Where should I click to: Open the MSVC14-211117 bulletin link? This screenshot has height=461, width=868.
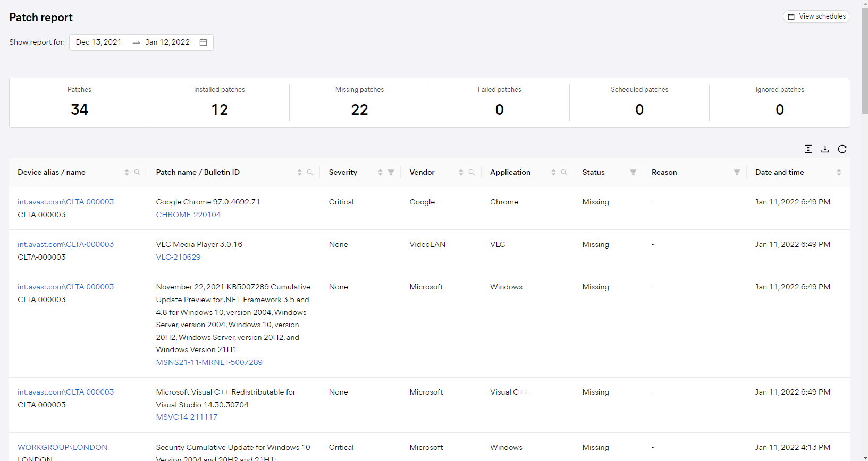tap(187, 417)
